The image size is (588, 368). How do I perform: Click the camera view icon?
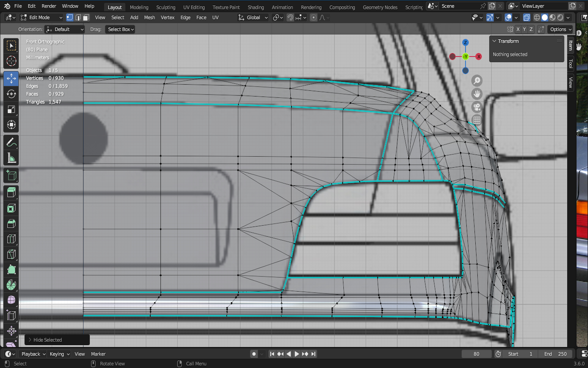pyautogui.click(x=477, y=107)
